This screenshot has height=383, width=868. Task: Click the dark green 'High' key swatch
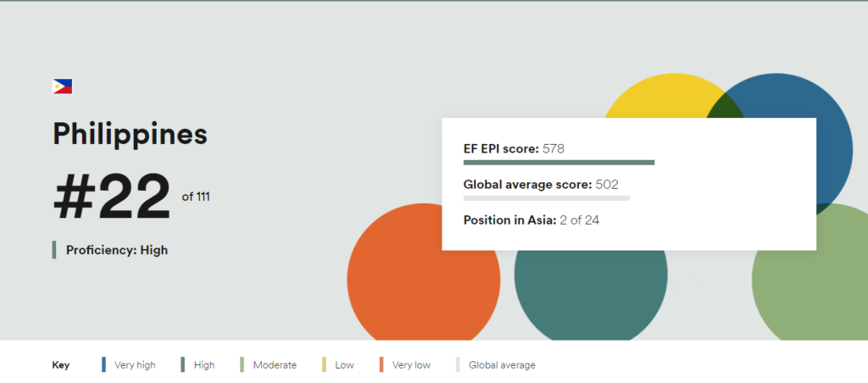pos(183,364)
